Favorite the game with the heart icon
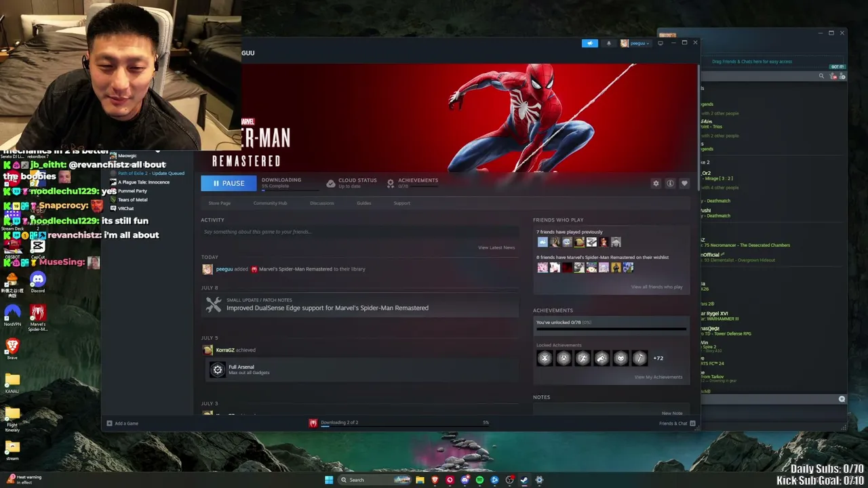Screen dimensions: 868x488 684,184
